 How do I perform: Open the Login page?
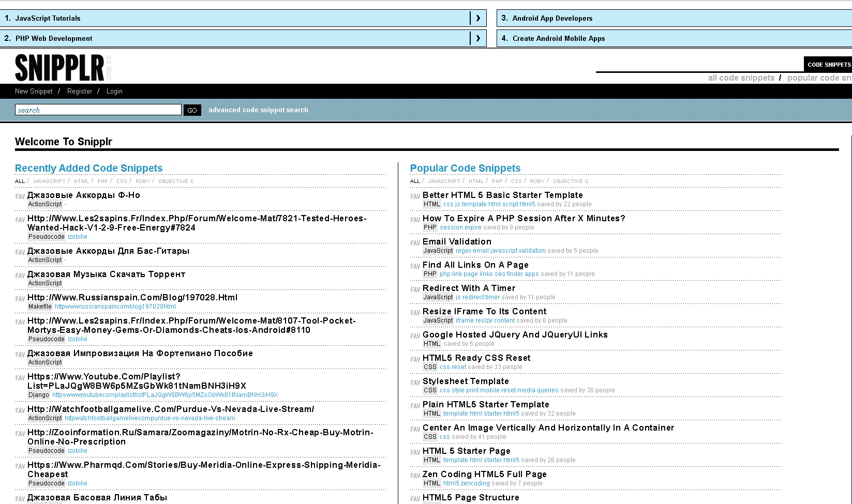[x=114, y=91]
